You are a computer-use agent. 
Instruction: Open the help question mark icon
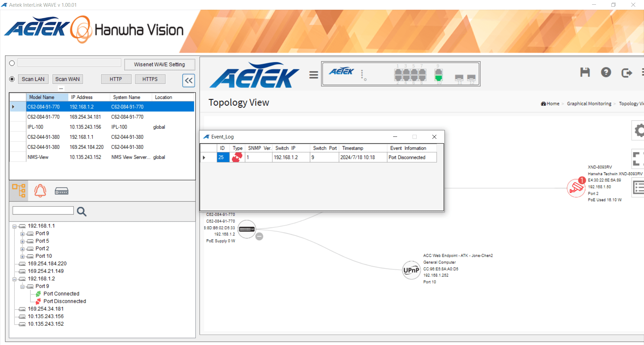(x=606, y=72)
